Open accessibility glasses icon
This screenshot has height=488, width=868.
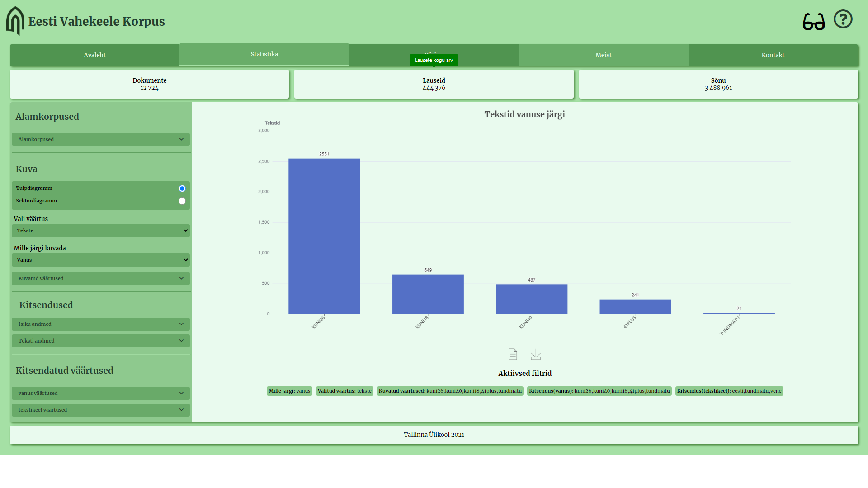pyautogui.click(x=813, y=21)
